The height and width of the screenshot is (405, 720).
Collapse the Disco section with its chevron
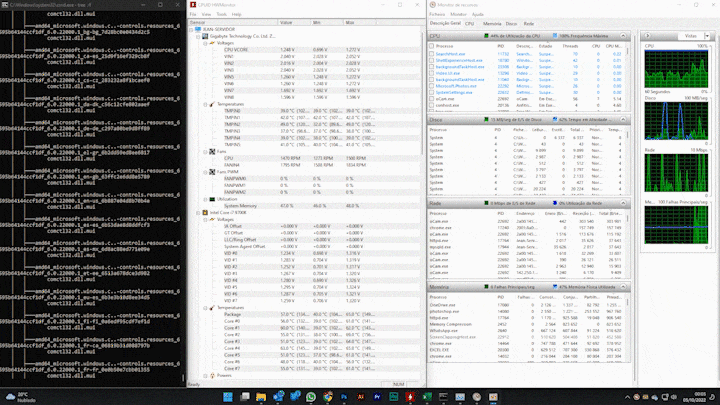click(x=623, y=119)
